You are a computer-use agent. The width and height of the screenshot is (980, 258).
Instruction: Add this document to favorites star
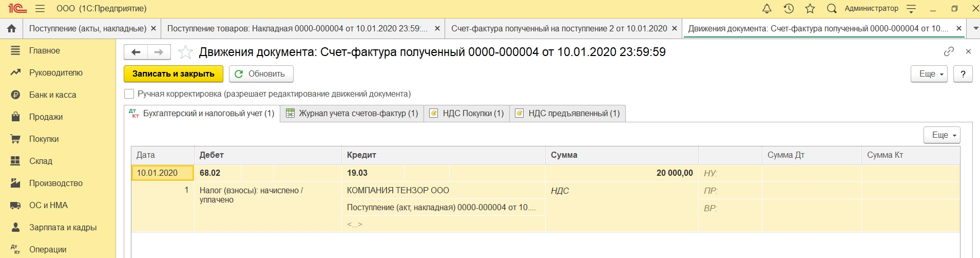pyautogui.click(x=185, y=52)
